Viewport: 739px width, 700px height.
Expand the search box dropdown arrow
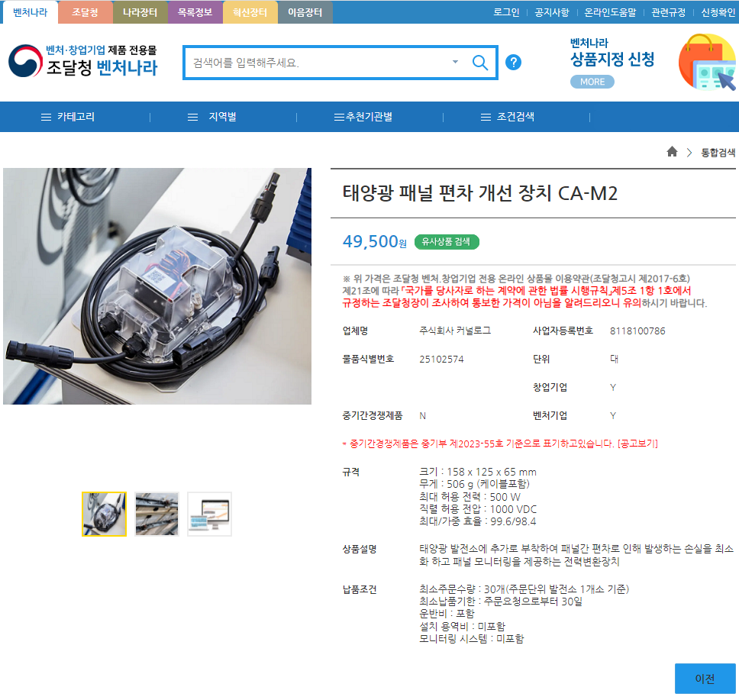[455, 62]
